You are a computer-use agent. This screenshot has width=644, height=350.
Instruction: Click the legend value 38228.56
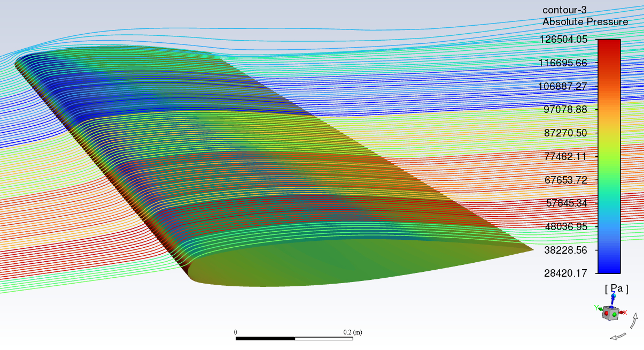(565, 250)
